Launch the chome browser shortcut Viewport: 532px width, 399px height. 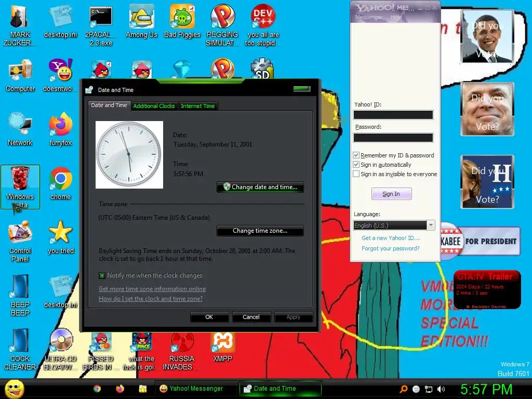click(x=60, y=183)
